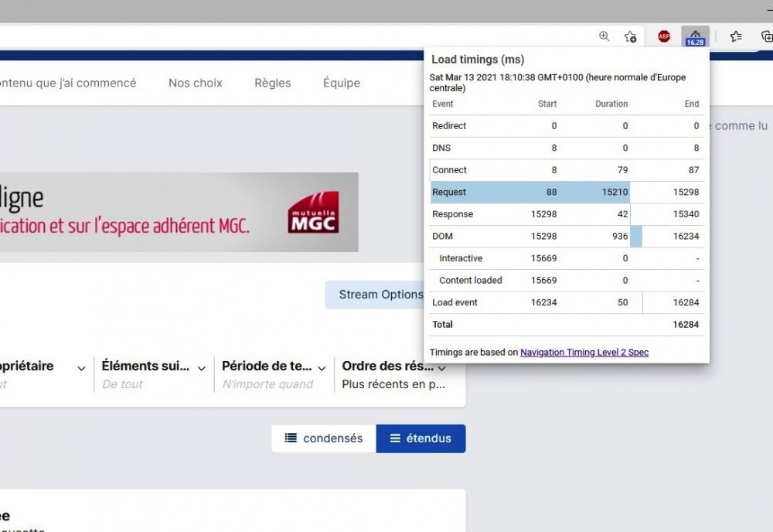The height and width of the screenshot is (532, 773).
Task: Switch to condensés list view
Action: click(x=324, y=438)
